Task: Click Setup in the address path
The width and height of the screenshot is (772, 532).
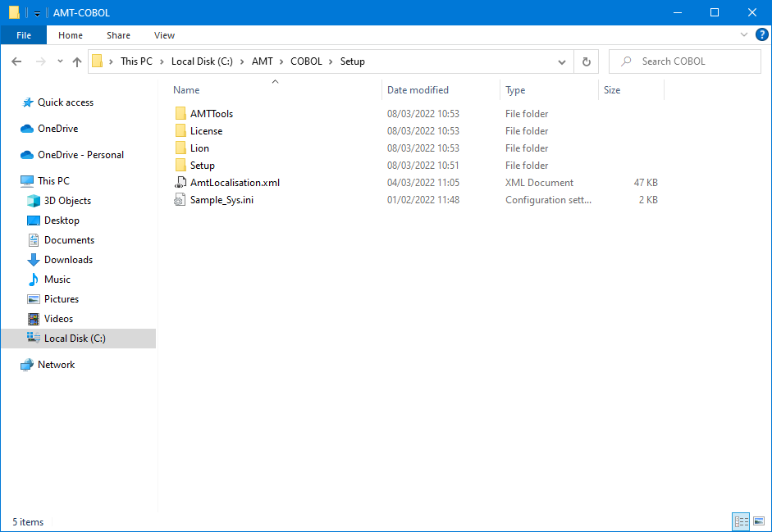Action: [353, 61]
